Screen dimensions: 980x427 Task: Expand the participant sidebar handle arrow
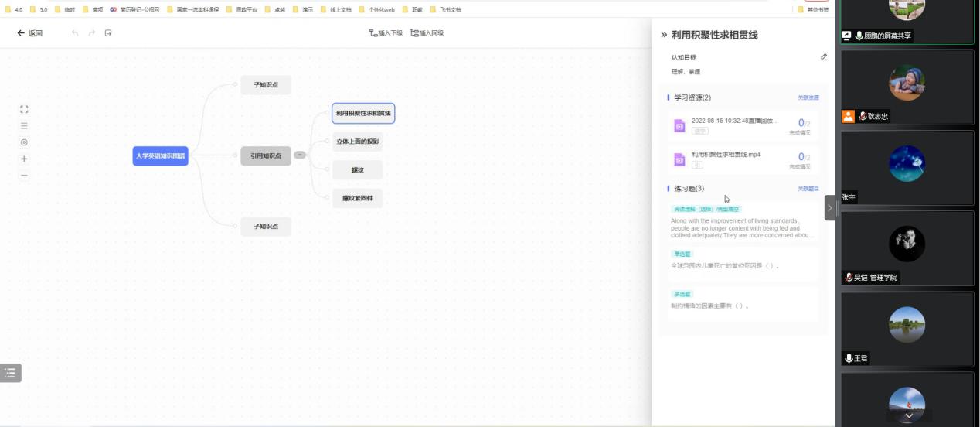coord(830,208)
